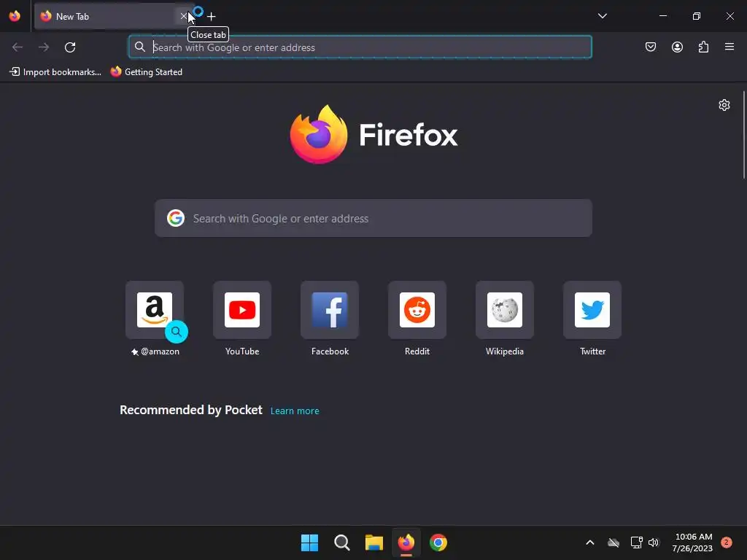Show hidden tray icons chevron

[589, 542]
